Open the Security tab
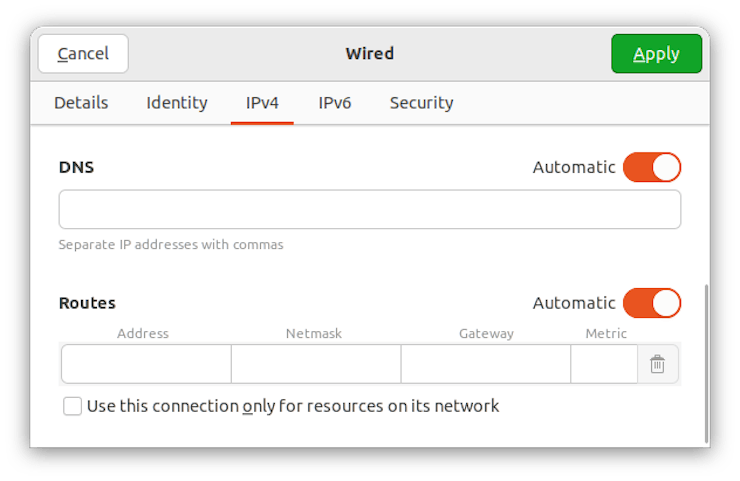740x481 pixels. (x=421, y=103)
